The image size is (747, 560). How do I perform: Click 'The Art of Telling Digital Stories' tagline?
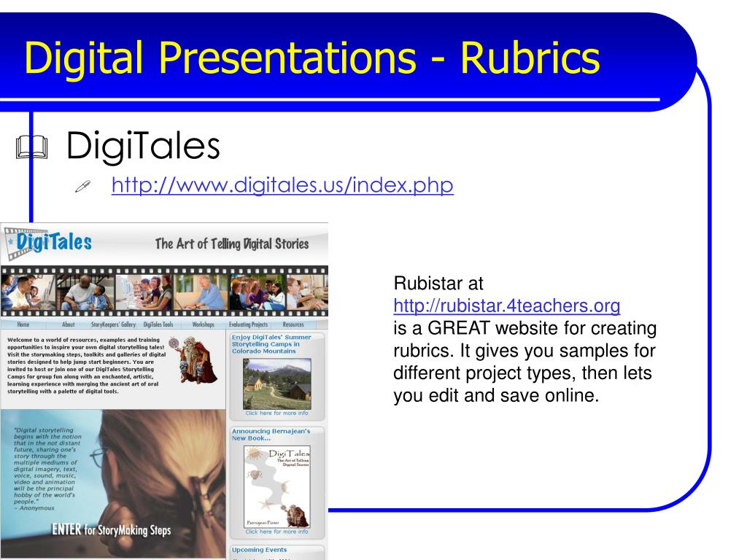232,244
